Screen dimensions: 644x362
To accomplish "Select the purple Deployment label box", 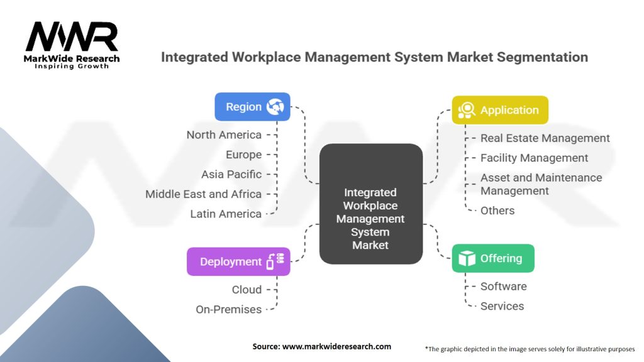I will (238, 261).
